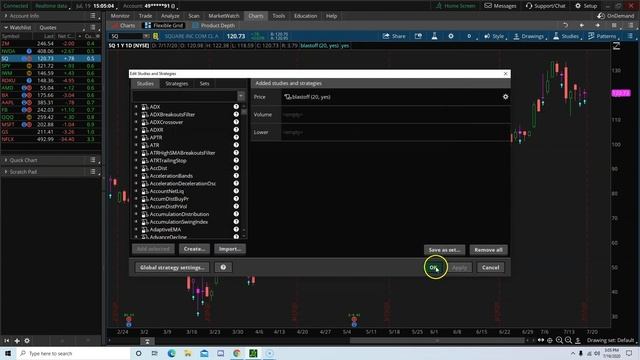This screenshot has height=360, width=640.
Task: Open study search filter dropdown arrow
Action: coord(241,96)
